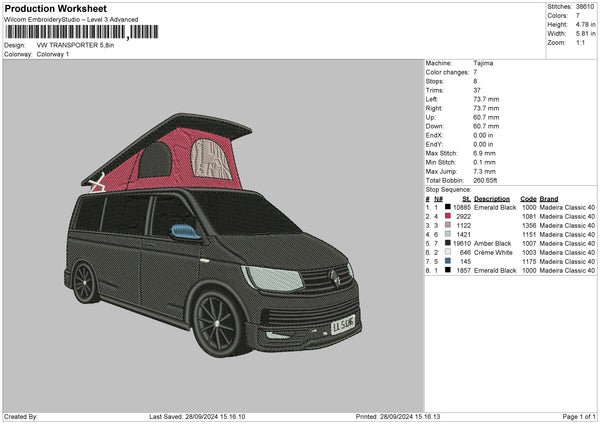Select the Crème White color swatch

[446, 252]
